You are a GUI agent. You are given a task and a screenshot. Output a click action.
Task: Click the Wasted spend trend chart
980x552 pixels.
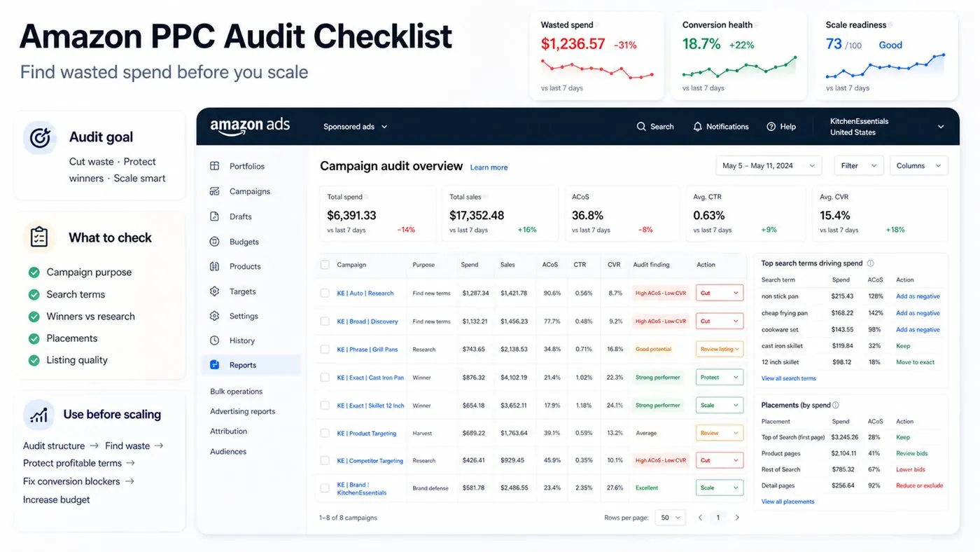(x=597, y=69)
